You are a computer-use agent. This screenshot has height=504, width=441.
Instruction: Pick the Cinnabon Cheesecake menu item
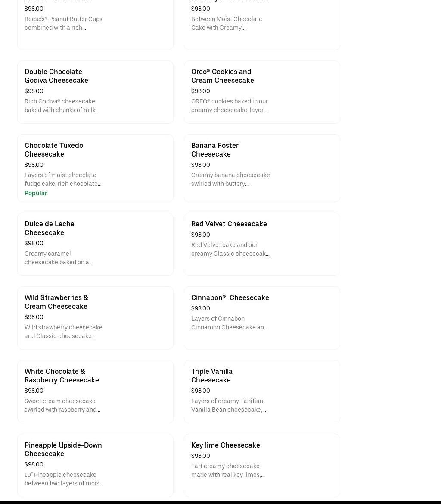pyautogui.click(x=230, y=298)
